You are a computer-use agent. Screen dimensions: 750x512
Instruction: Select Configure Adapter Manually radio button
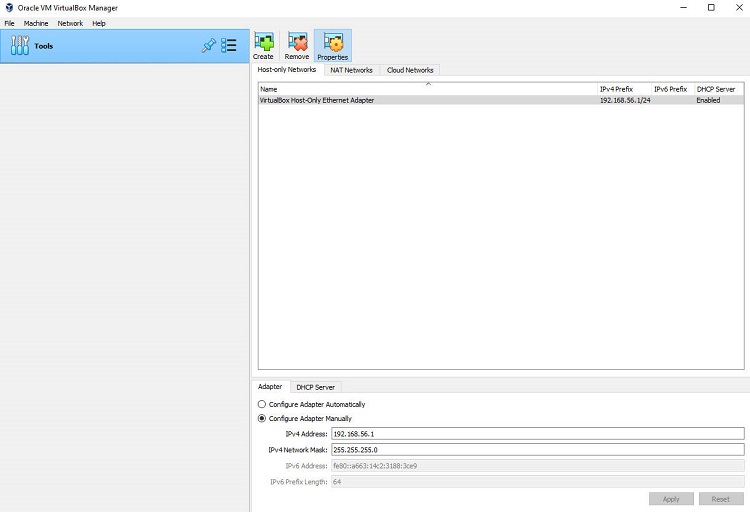(262, 418)
